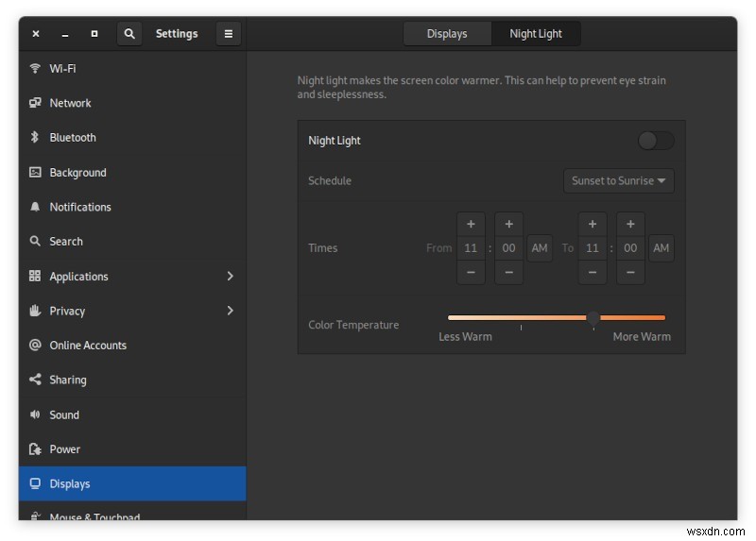This screenshot has height=541, width=756.
Task: Switch to the Displays tab
Action: [x=447, y=34]
